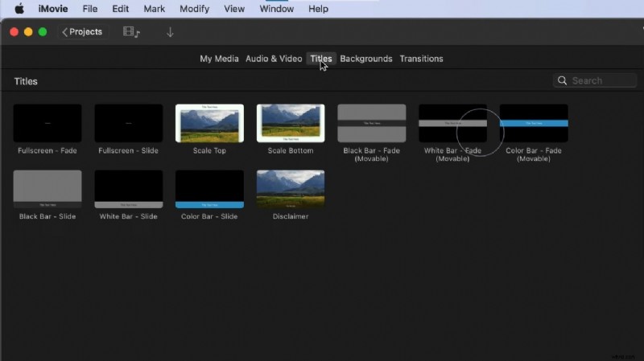The image size is (644, 361).
Task: Go back to Projects
Action: 82,32
